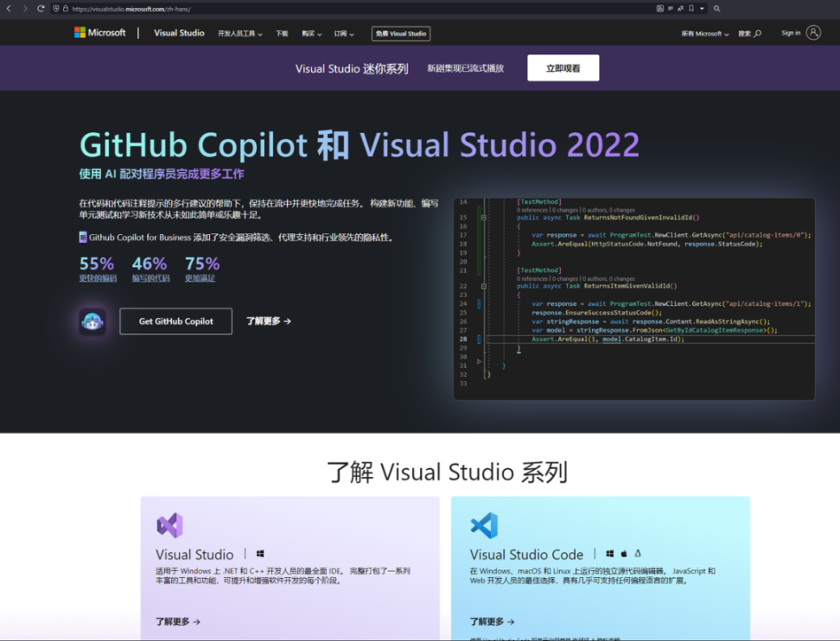Click the blue Visual Studio Code logo
This screenshot has height=641, width=840.
click(x=484, y=525)
